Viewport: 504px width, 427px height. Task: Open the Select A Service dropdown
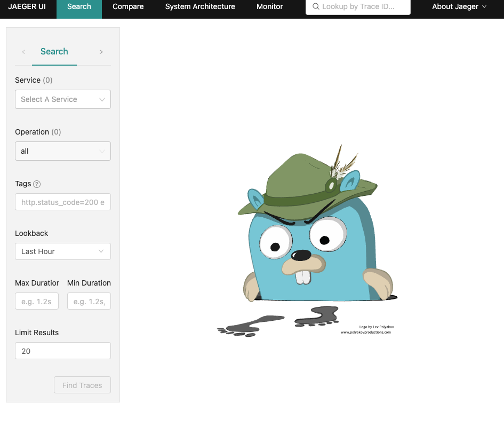(63, 99)
